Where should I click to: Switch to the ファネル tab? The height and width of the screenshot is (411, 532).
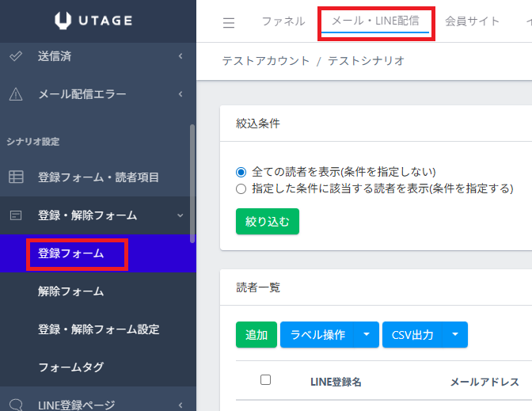tap(283, 21)
